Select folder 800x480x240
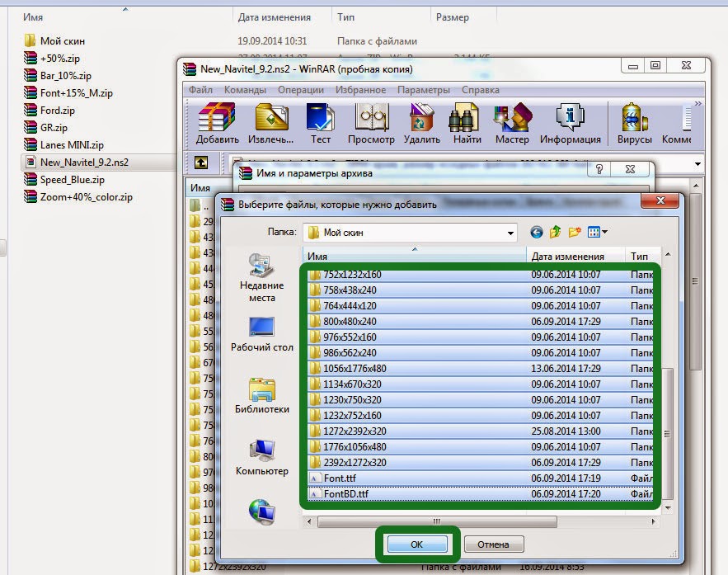728x575 pixels. tap(480, 322)
